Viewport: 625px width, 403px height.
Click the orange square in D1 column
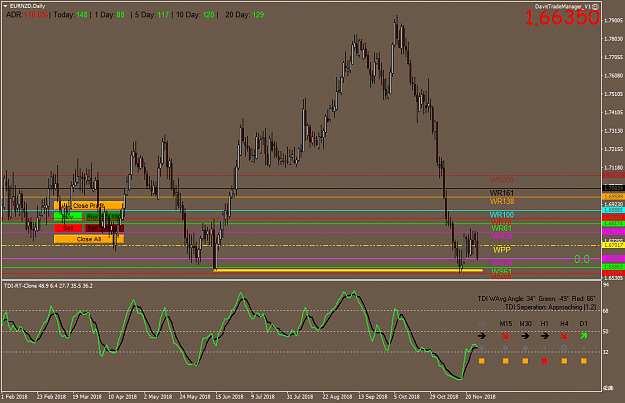[x=584, y=361]
